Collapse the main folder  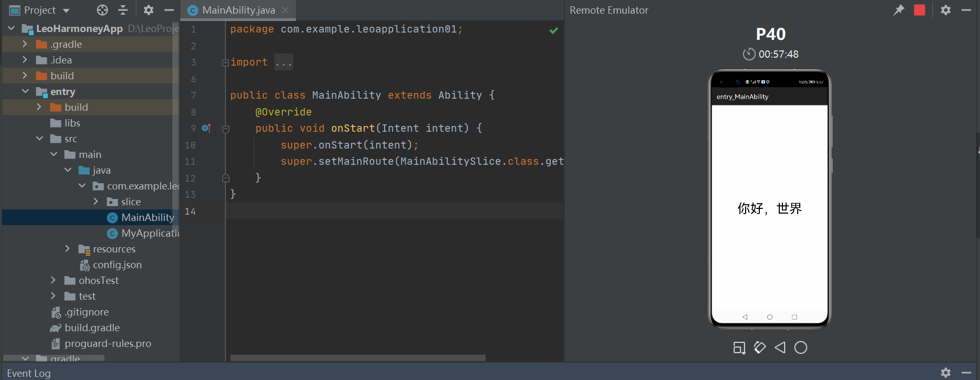click(54, 154)
